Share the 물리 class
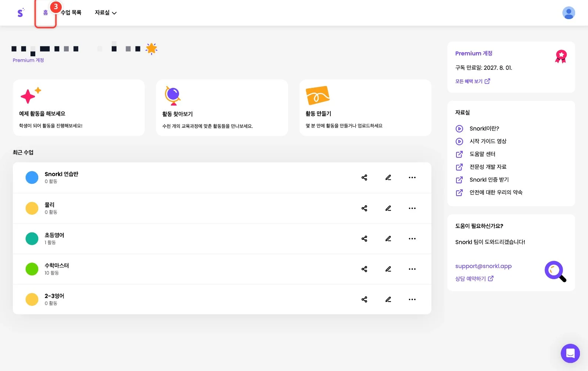Viewport: 588px width, 371px height. [364, 208]
